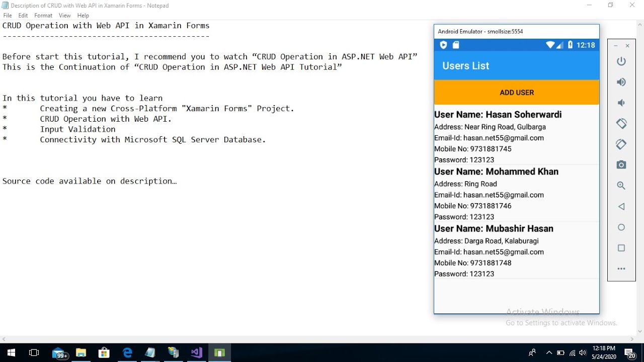Click 'Mobile No: 9731881745' text

tap(473, 149)
